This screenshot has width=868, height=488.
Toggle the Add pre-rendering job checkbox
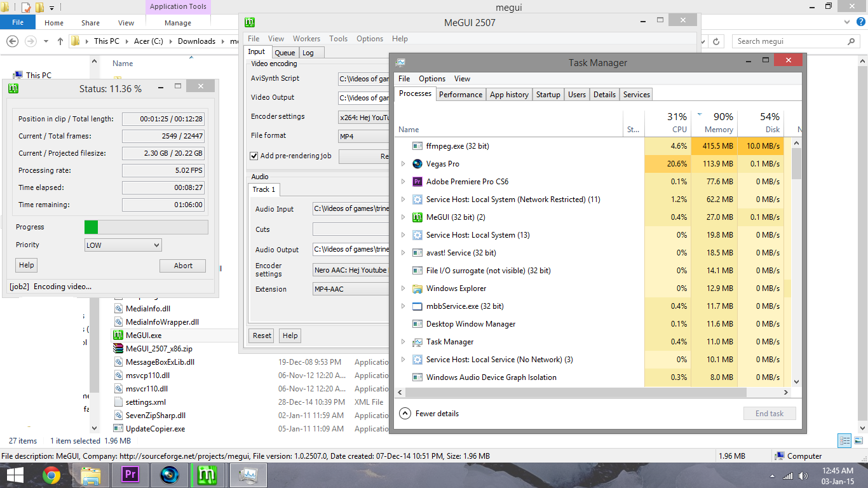pyautogui.click(x=254, y=156)
